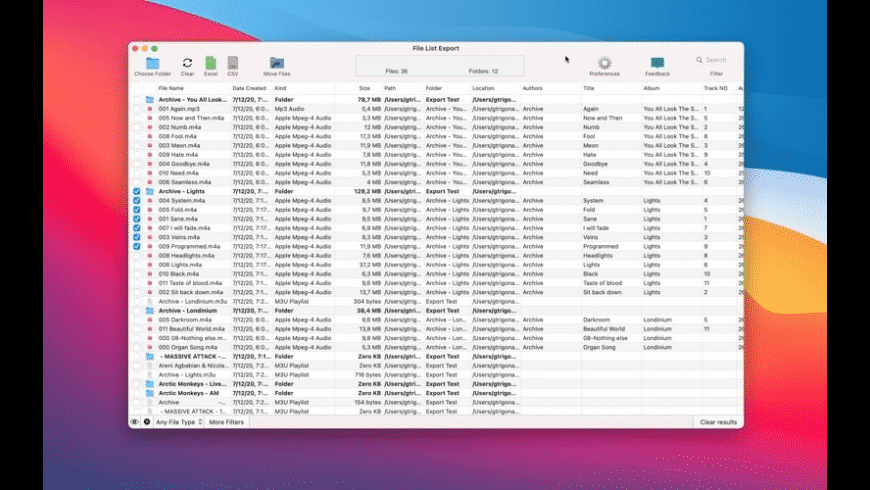This screenshot has height=490, width=870.
Task: Select the 000 Organ Song.m4a row
Action: tap(436, 347)
